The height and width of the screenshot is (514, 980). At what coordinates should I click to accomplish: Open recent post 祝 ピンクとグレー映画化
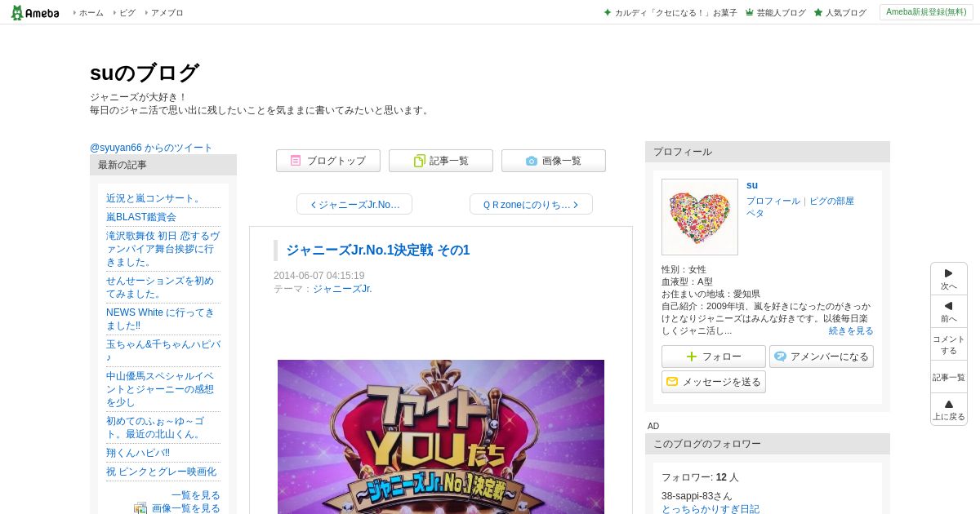tap(161, 472)
